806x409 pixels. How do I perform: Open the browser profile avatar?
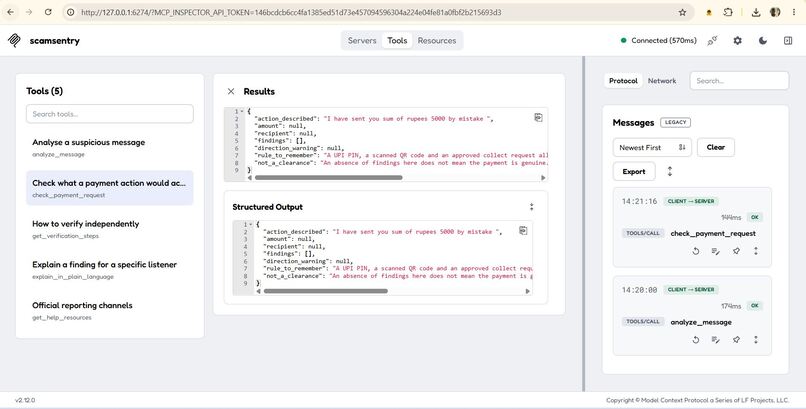click(775, 12)
